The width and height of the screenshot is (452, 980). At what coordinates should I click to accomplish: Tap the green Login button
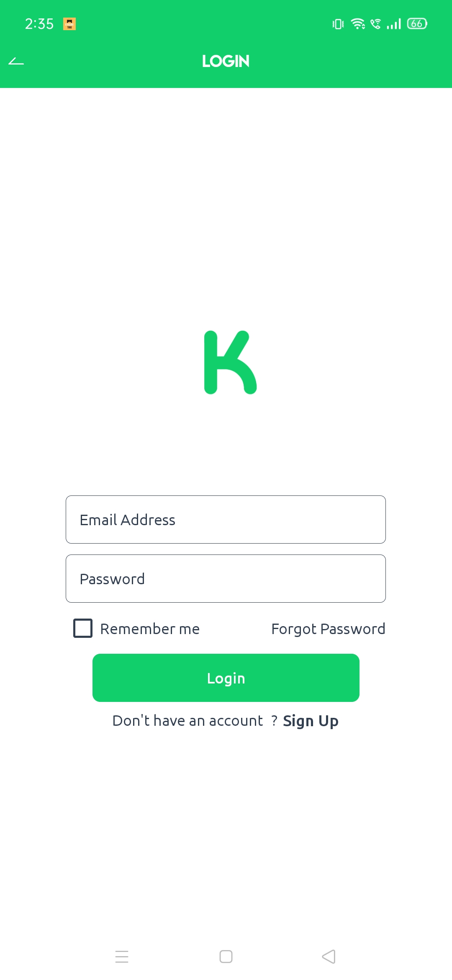tap(226, 678)
